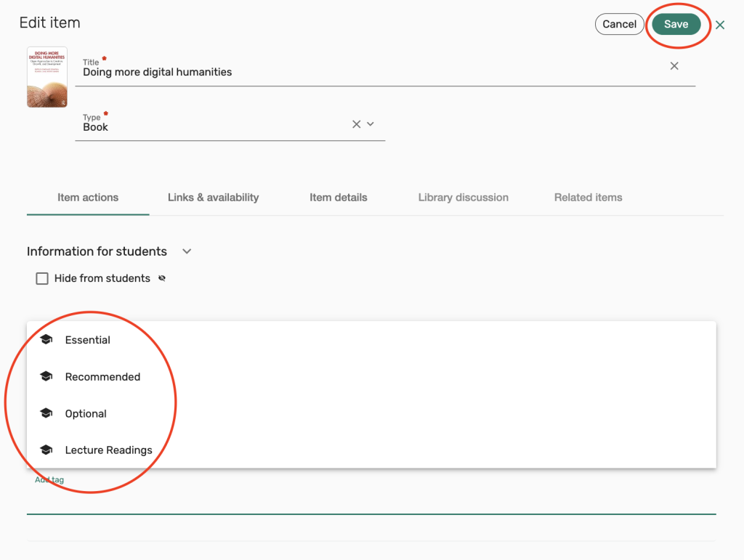Enable the Hide from students checkbox
Image resolution: width=744 pixels, height=560 pixels.
point(42,278)
